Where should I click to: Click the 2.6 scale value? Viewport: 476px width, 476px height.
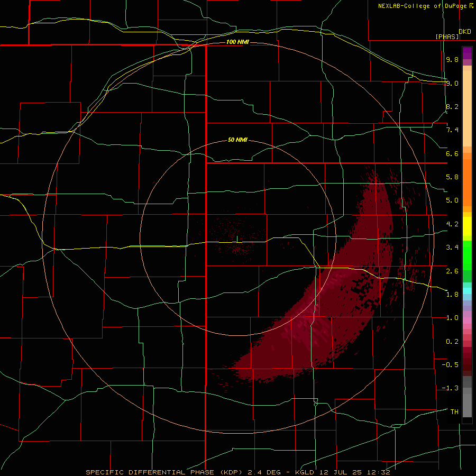tap(452, 271)
